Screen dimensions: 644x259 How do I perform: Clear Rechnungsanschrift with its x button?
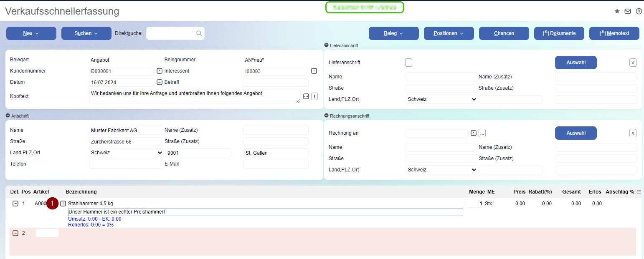click(633, 133)
